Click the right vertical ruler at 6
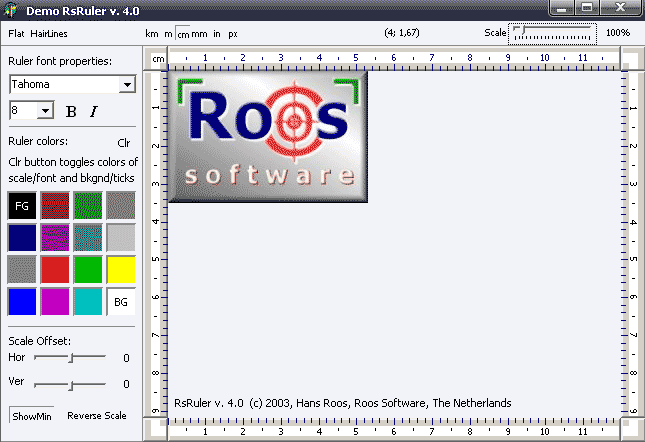Screen dimensions: 645x442 633,297
